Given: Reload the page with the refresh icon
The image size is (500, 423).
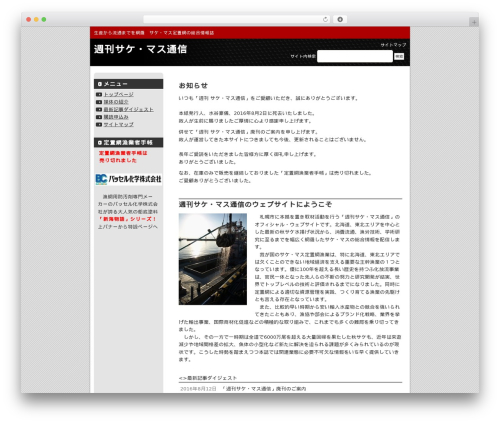Looking at the screenshot, I should (x=325, y=19).
